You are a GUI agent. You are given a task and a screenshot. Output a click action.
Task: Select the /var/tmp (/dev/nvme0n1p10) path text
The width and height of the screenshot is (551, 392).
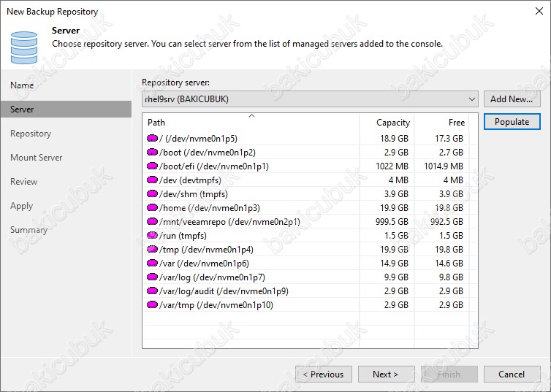(216, 305)
